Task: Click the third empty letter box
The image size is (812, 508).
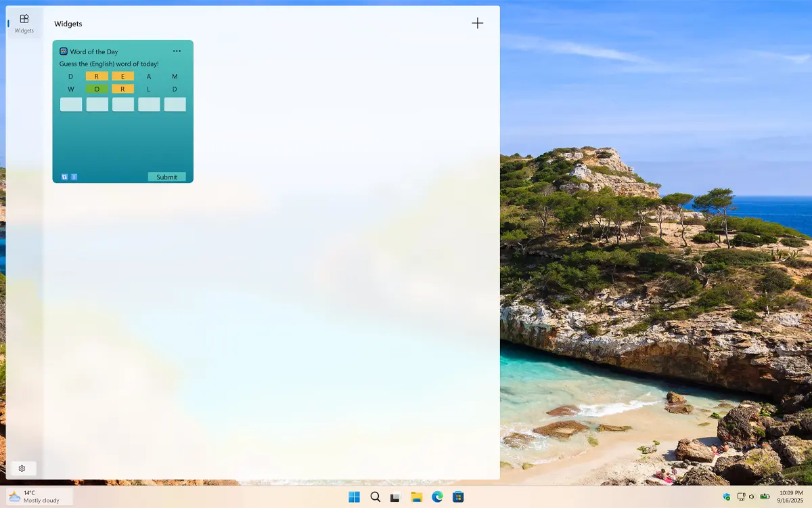Action: (x=123, y=104)
